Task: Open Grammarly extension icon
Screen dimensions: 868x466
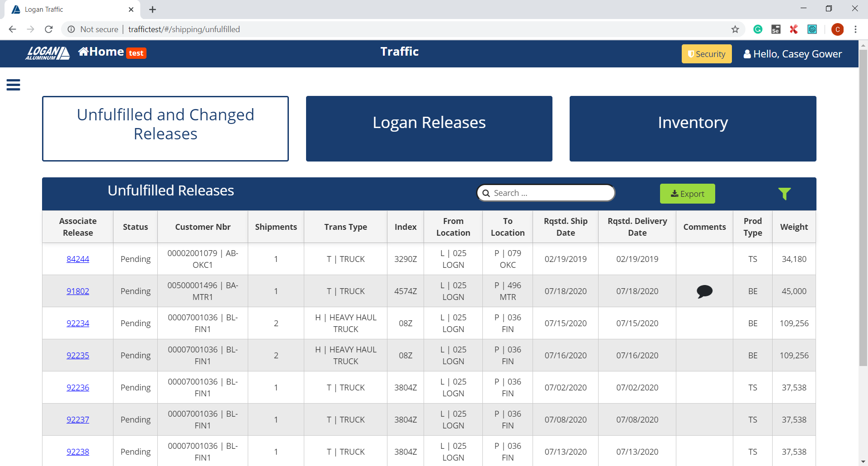Action: [x=758, y=29]
